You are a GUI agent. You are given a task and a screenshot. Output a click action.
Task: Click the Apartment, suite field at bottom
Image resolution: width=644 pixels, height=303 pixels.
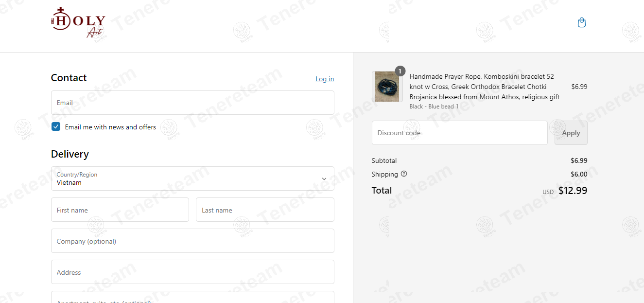click(192, 298)
